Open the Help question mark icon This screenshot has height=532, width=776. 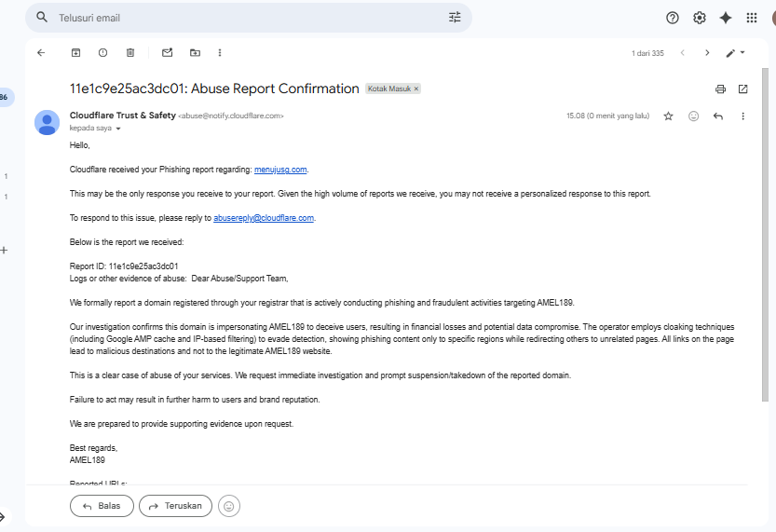[x=672, y=18]
